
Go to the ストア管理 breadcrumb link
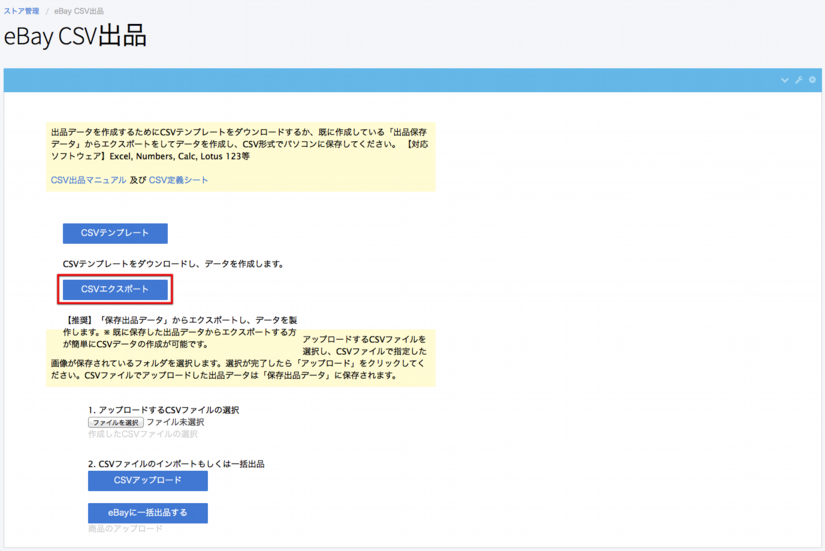[x=21, y=11]
